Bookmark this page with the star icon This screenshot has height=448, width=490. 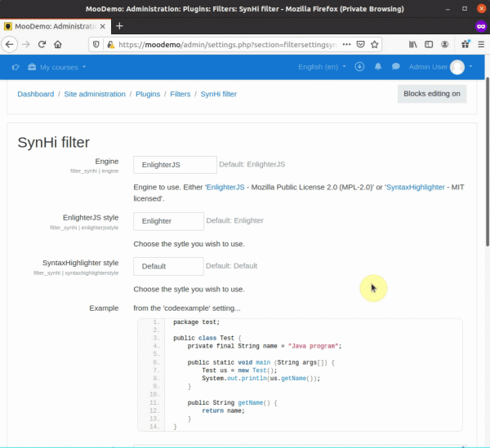[x=374, y=44]
